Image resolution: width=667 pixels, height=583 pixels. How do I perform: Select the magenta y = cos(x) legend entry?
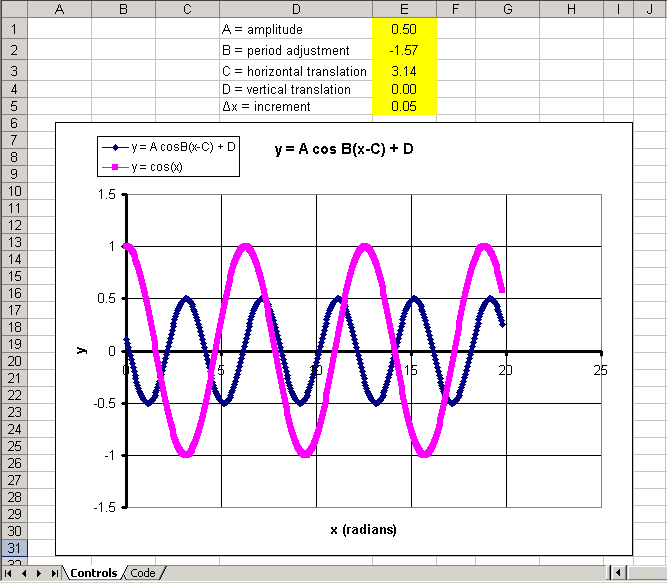(x=157, y=166)
